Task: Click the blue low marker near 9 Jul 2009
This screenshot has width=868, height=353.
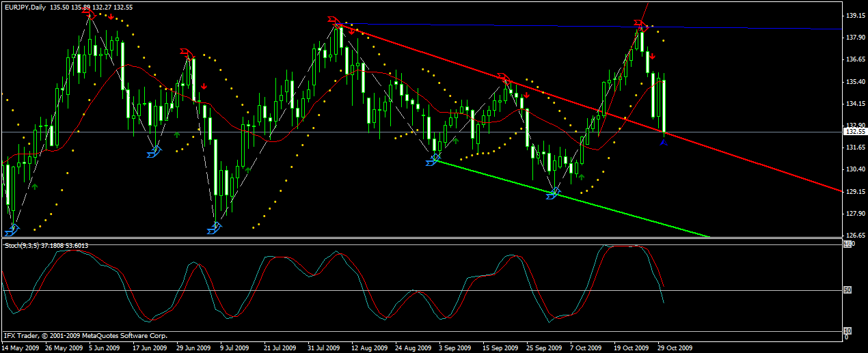Action: click(x=215, y=228)
